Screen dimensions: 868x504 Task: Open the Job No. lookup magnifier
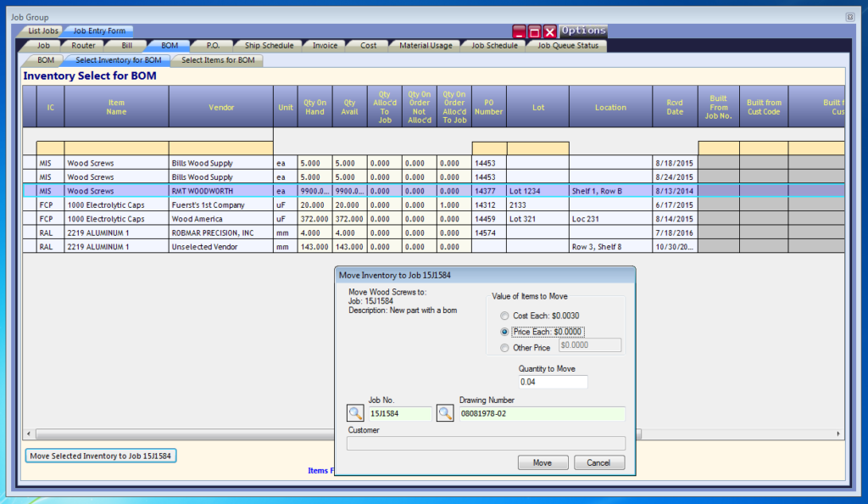[355, 412]
